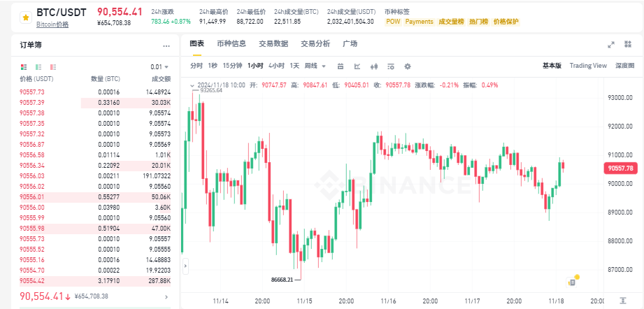Show only buy orders in the order book
This screenshot has height=309, width=644.
click(38, 66)
